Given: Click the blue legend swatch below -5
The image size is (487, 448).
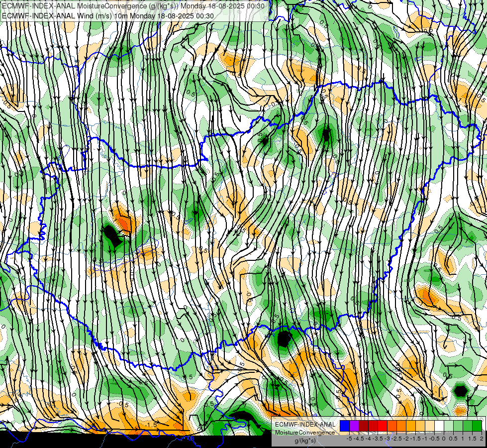Looking at the screenshot, I should [x=345, y=426].
